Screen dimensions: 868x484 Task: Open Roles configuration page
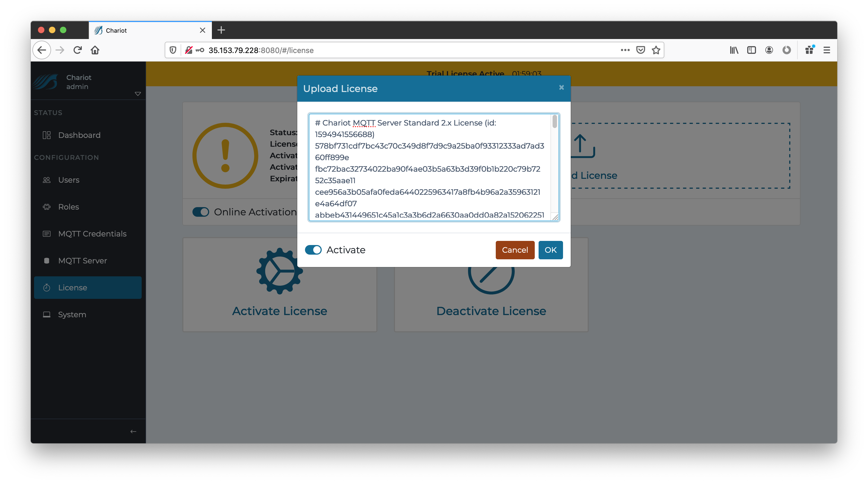coord(88,207)
